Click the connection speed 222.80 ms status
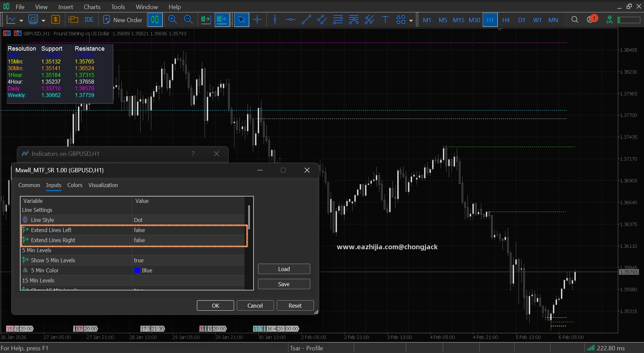Image resolution: width=644 pixels, height=353 pixels. click(606, 348)
